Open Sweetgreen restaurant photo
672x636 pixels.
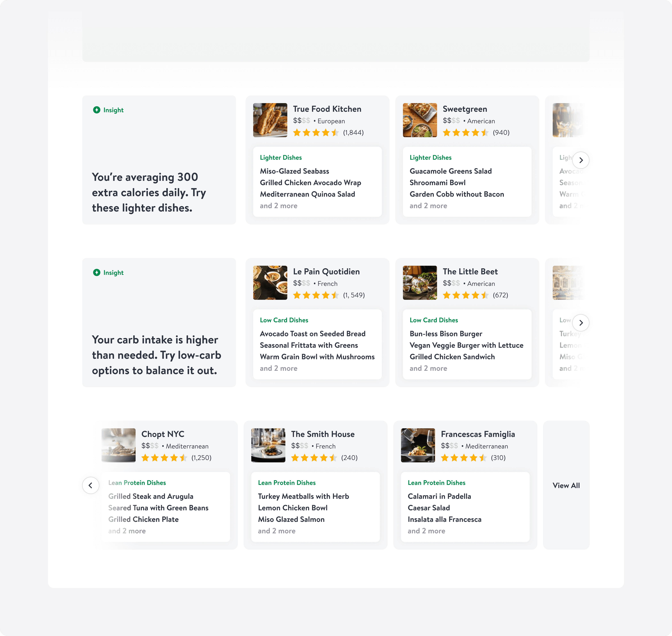(420, 120)
